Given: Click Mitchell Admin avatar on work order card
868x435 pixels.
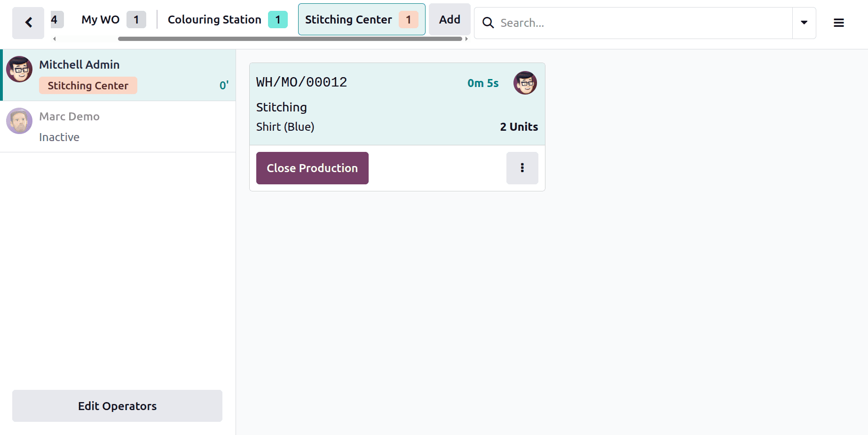Looking at the screenshot, I should point(525,83).
